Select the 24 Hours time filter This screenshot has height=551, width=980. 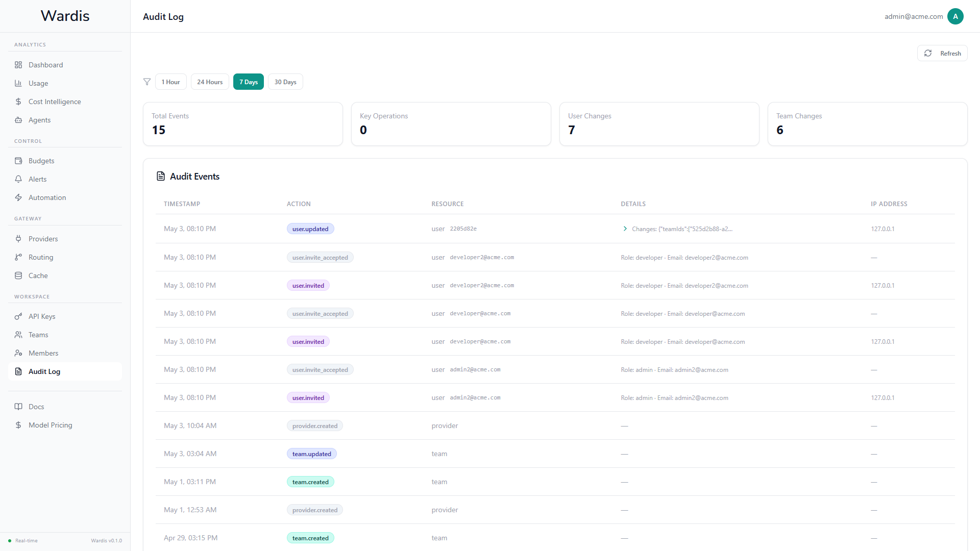(210, 82)
